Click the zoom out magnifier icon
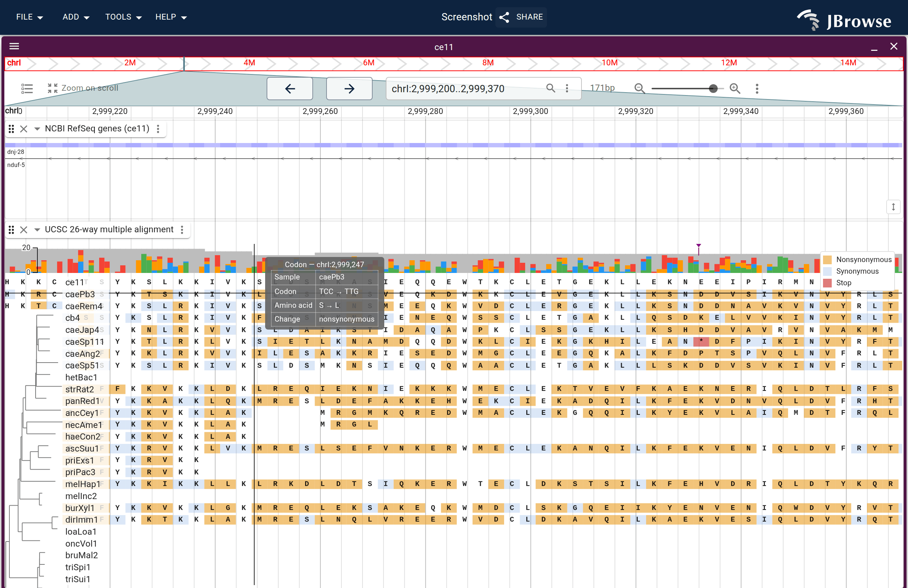The height and width of the screenshot is (588, 908). tap(640, 89)
